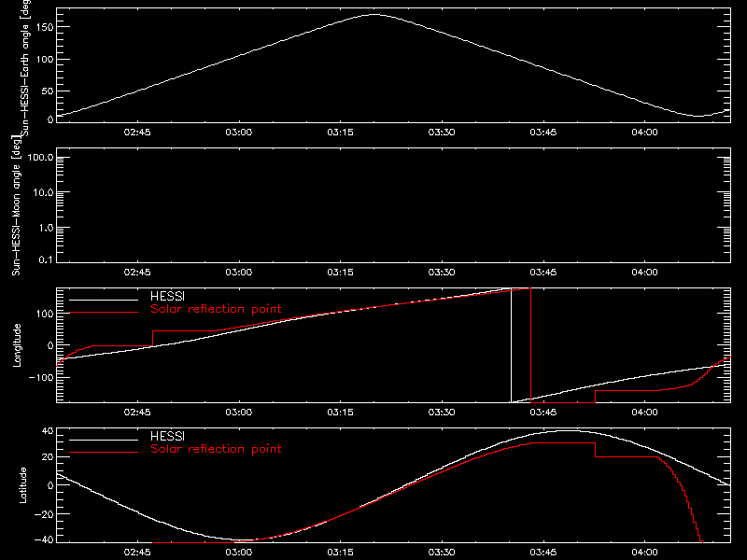This screenshot has height=560, width=747.
Task: Click Solar reflection point legend in Longitude plot
Action: [x=216, y=309]
